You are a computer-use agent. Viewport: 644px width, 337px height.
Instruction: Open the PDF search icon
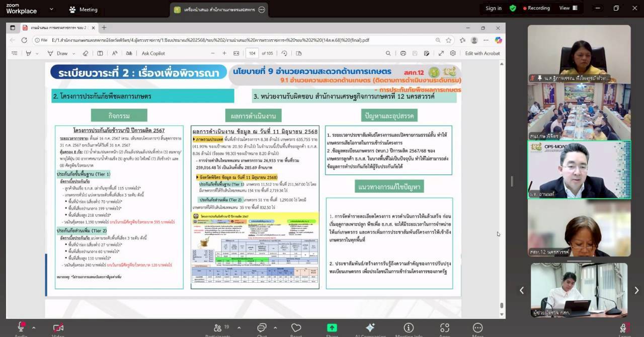388,53
